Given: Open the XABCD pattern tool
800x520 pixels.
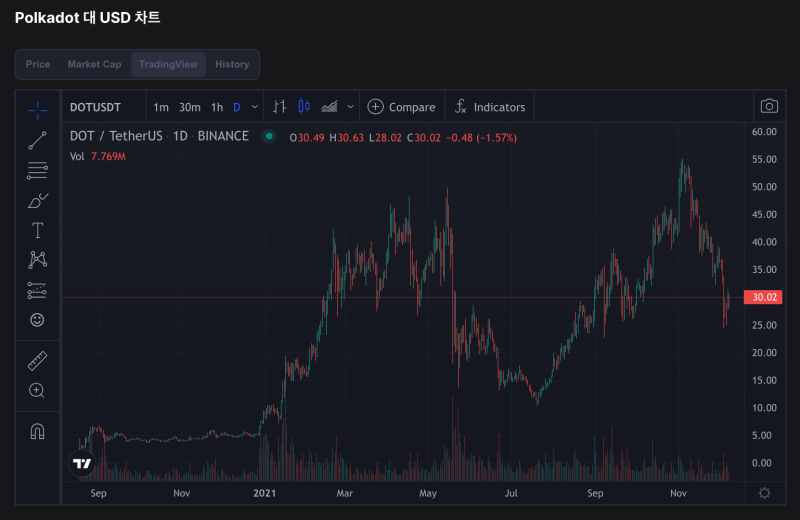Looking at the screenshot, I should tap(38, 260).
